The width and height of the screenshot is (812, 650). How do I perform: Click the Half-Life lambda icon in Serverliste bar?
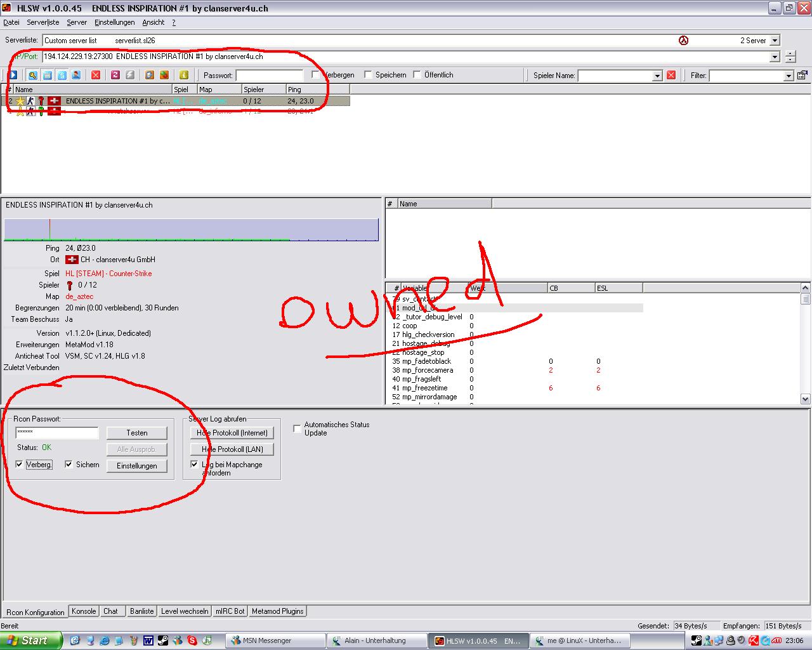[683, 40]
